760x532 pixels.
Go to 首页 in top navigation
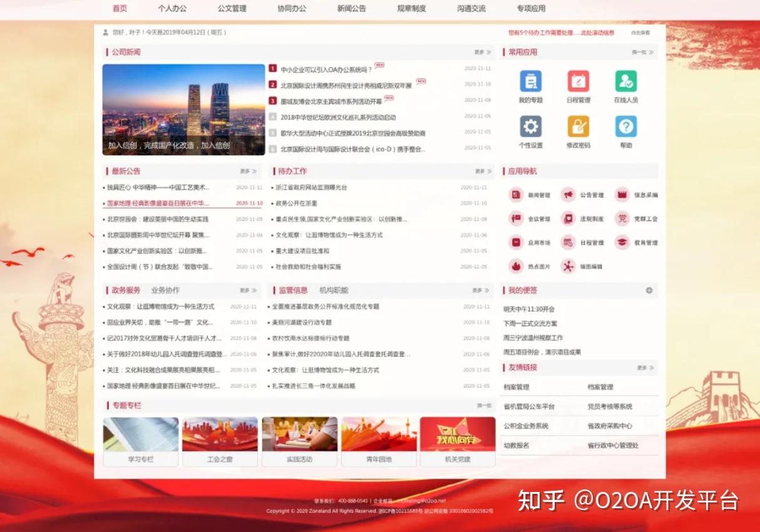tap(120, 9)
